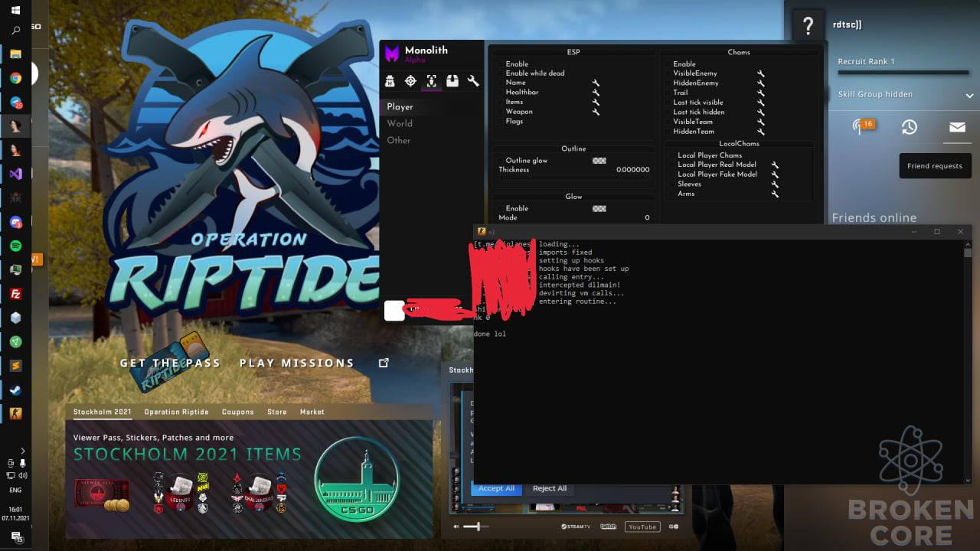Click the Spotify icon in the taskbar

[x=15, y=246]
